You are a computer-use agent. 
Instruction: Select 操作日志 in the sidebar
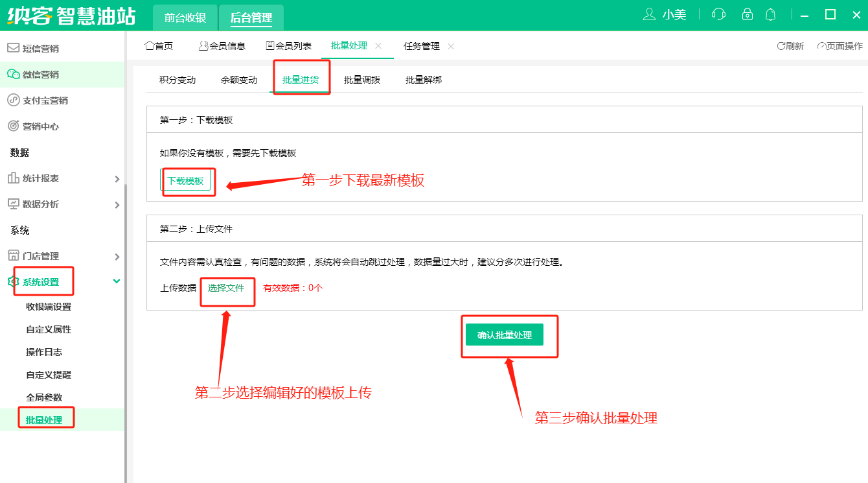pos(44,352)
